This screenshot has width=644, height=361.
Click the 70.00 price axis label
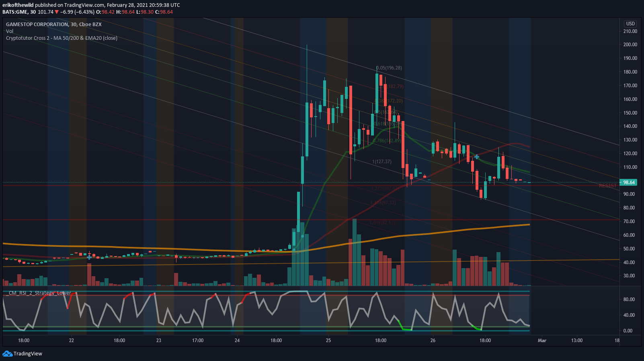point(629,222)
